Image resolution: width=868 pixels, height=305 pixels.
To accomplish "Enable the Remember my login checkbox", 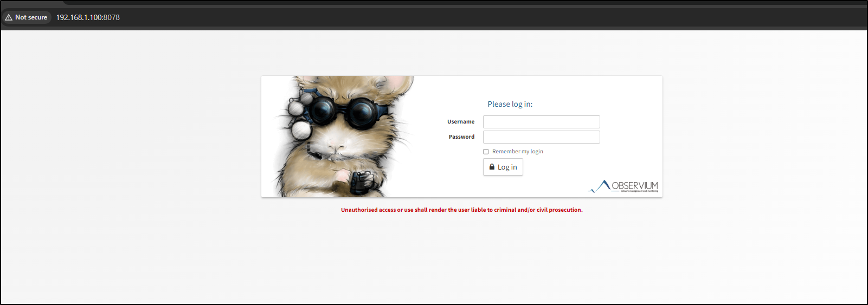I will pyautogui.click(x=486, y=152).
